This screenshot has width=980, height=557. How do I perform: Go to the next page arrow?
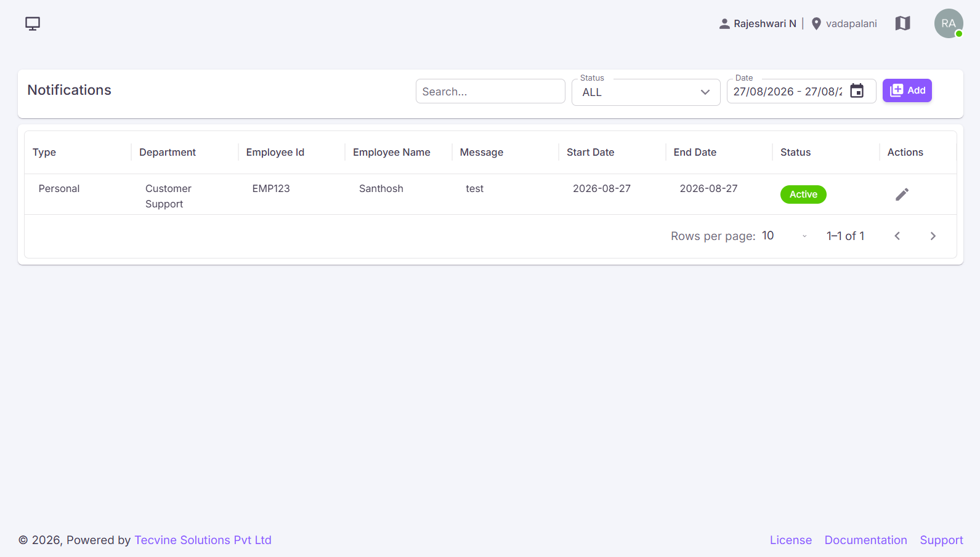point(933,236)
